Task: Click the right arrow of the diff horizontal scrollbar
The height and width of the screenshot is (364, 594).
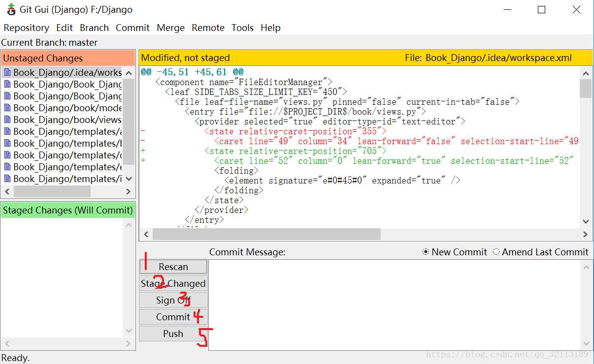Action: [586, 235]
